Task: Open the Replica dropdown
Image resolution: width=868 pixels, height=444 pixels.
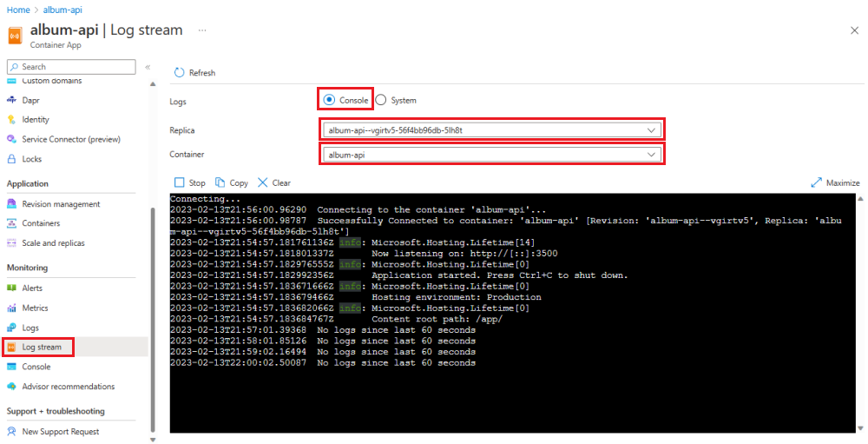Action: (x=491, y=130)
